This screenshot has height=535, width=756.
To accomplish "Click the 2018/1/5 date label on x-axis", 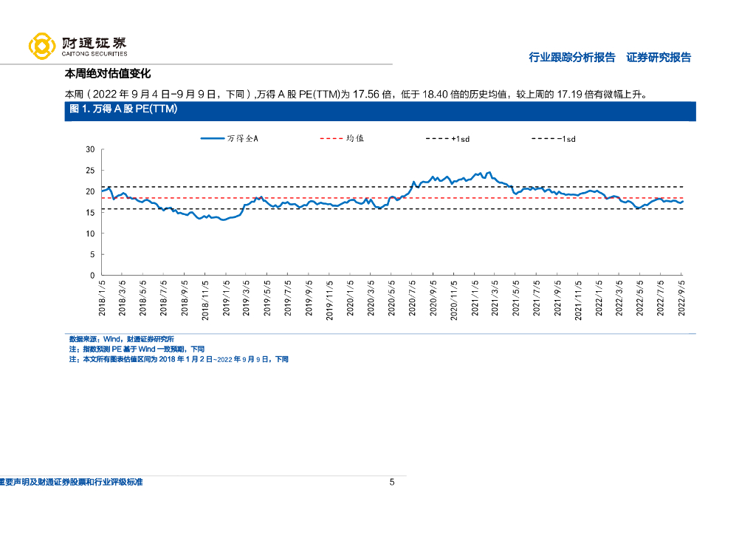I will (102, 298).
